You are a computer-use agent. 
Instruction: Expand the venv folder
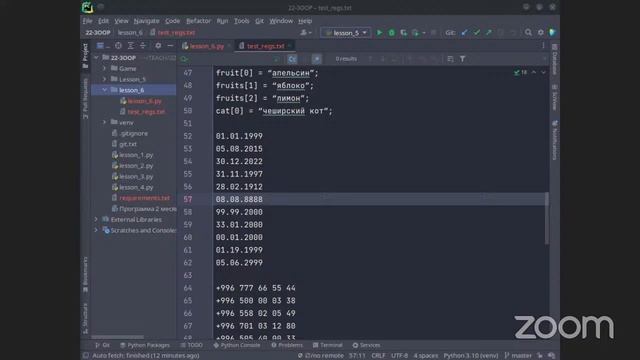[104, 122]
